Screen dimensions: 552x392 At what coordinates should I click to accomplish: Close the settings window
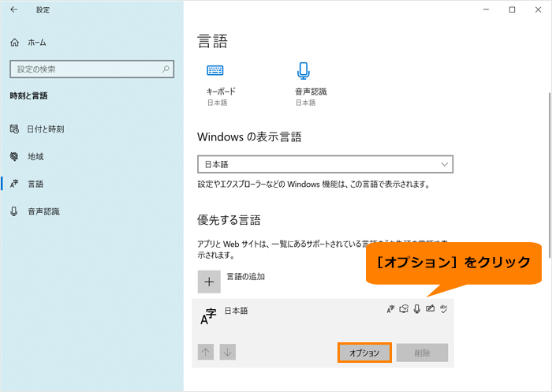click(x=538, y=9)
